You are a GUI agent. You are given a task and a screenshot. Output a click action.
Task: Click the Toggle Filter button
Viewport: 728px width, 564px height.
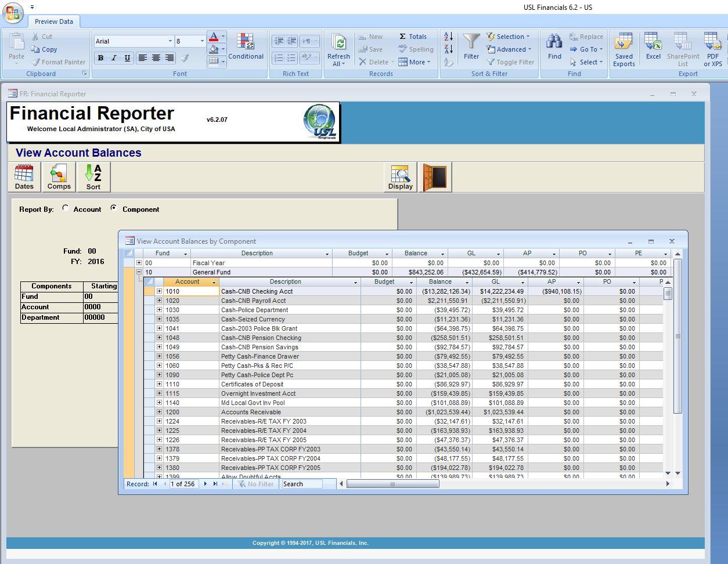(510, 62)
